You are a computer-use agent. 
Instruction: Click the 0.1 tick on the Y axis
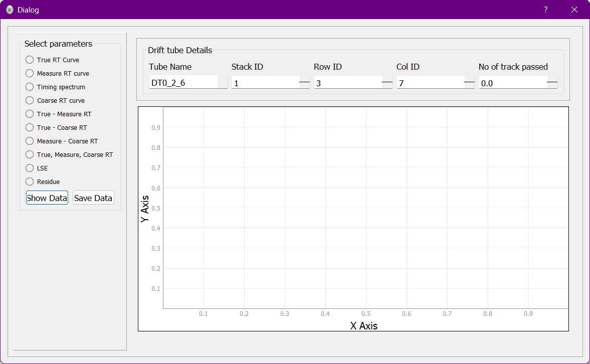(x=156, y=289)
